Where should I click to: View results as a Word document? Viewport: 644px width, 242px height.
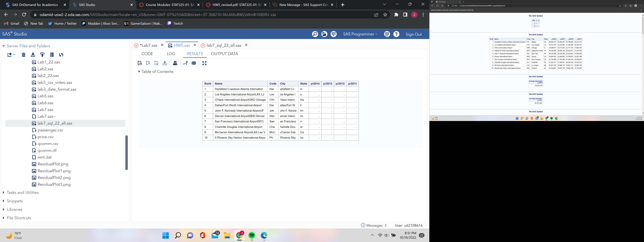pyautogui.click(x=157, y=63)
